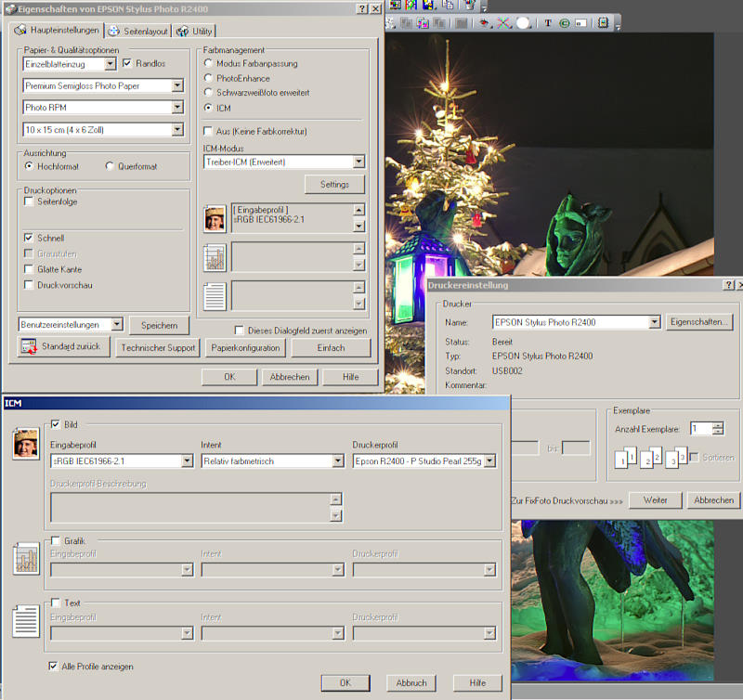Screen dimensions: 743x700
Task: Uncheck the Schnell print option
Action: pos(29,238)
